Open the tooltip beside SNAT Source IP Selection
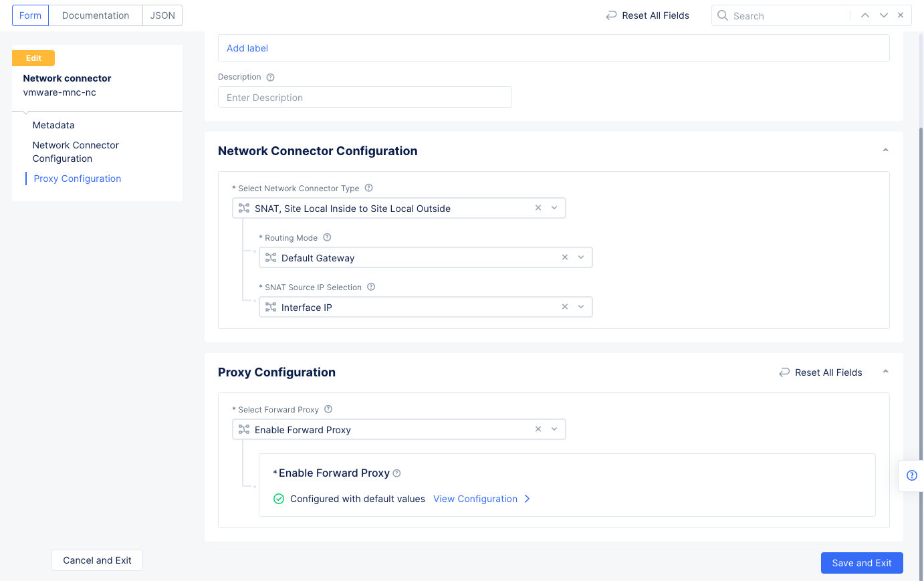 370,287
